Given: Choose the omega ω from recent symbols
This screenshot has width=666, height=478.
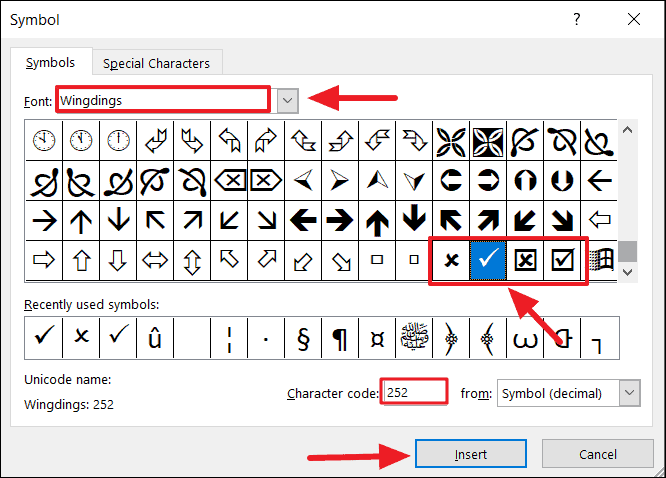Looking at the screenshot, I should click(525, 338).
